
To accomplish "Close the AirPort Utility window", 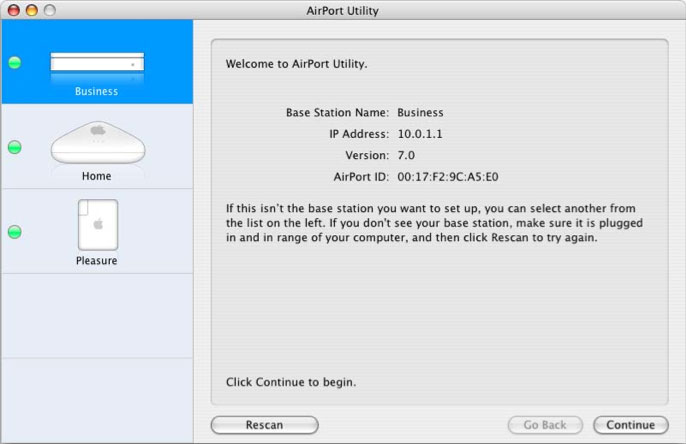I will [x=14, y=10].
